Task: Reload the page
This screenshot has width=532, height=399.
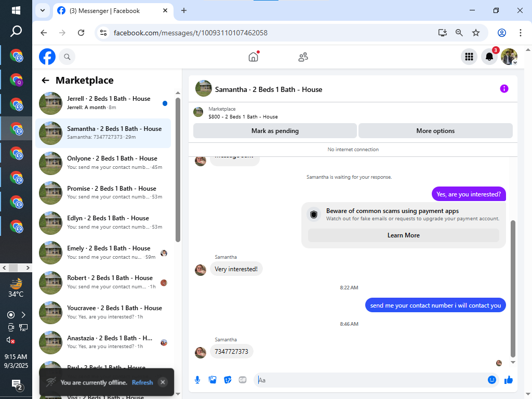Action: click(81, 33)
